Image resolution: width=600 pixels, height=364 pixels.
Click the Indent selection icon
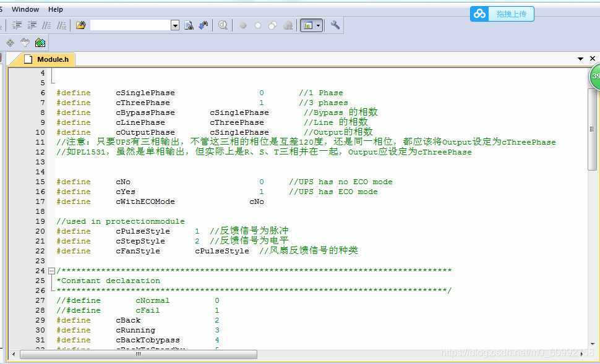tap(17, 25)
